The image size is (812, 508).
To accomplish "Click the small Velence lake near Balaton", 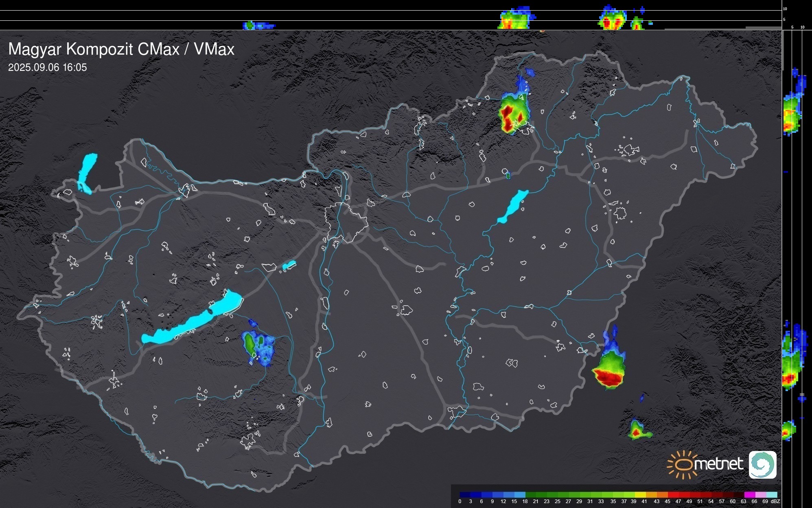I will pos(289,265).
